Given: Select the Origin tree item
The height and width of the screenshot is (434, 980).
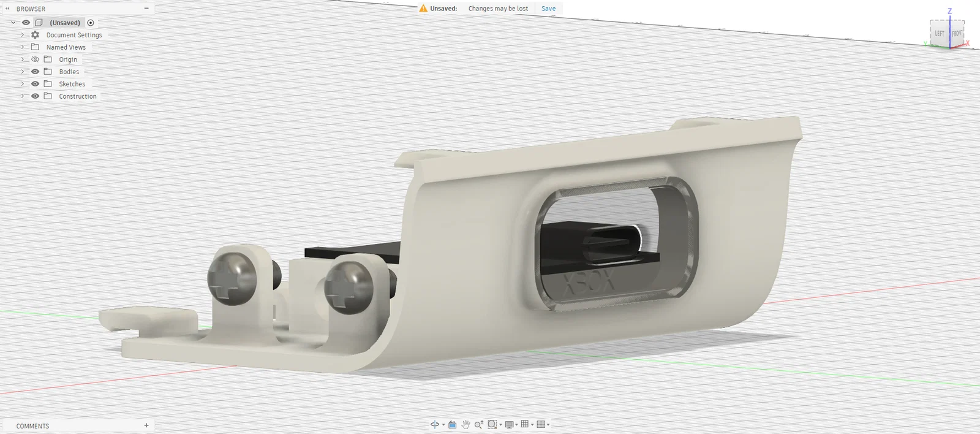Looking at the screenshot, I should click(x=68, y=59).
